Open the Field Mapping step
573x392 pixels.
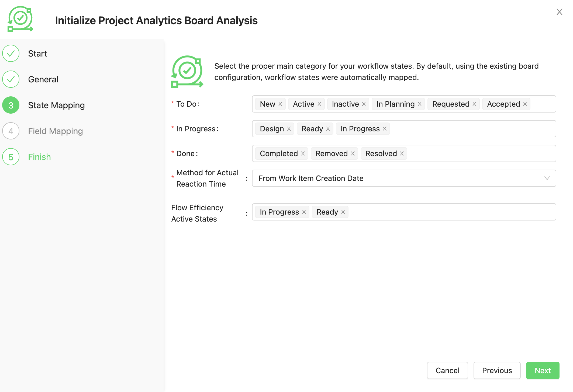(55, 131)
